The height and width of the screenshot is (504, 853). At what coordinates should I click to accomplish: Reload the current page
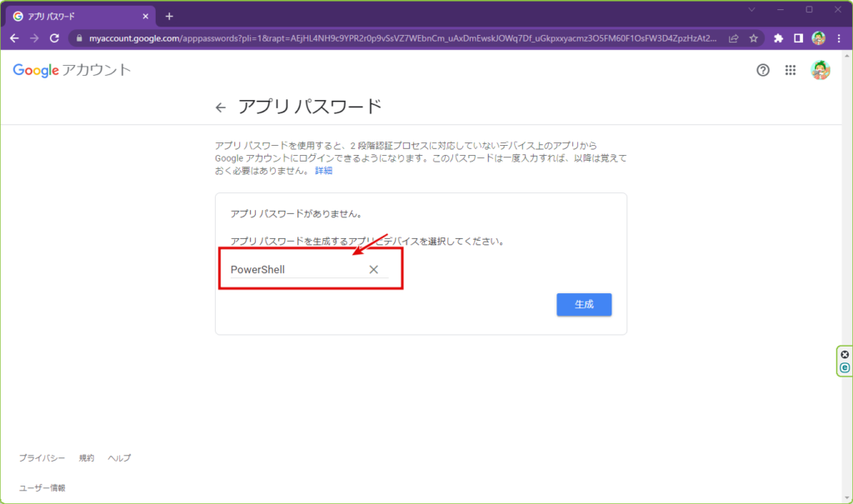(54, 38)
